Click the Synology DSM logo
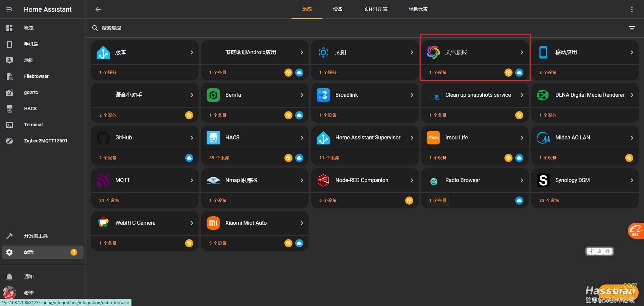This screenshot has width=644, height=306. pyautogui.click(x=543, y=180)
